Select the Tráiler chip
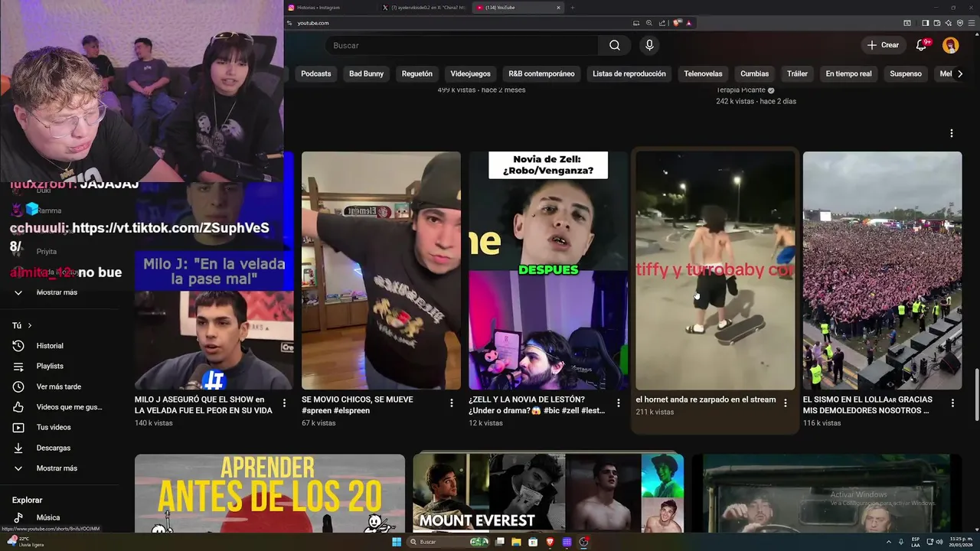Image resolution: width=980 pixels, height=551 pixels. [x=797, y=73]
